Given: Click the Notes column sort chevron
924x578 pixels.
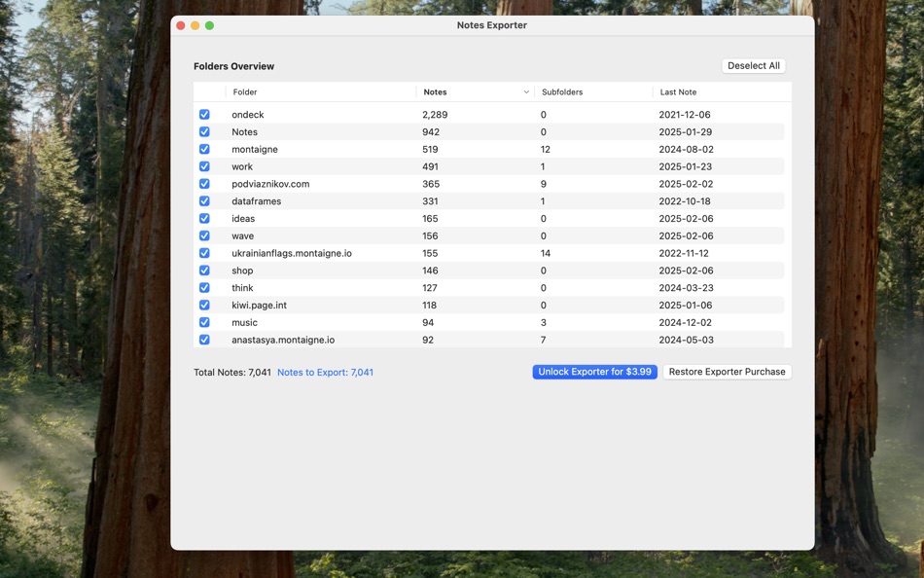Looking at the screenshot, I should (526, 92).
